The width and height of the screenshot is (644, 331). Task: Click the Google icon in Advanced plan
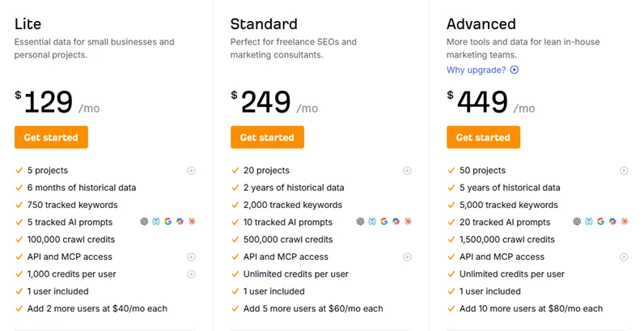(600, 222)
